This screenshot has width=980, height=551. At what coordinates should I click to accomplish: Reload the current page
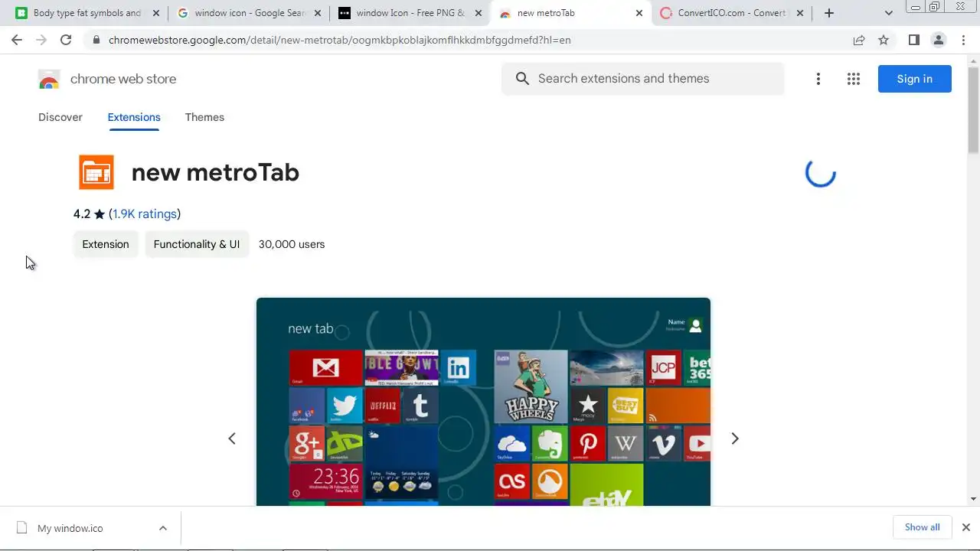[x=66, y=40]
